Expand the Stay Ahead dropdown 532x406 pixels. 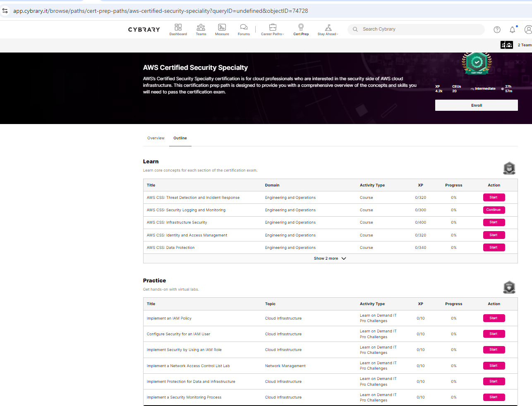tap(328, 29)
